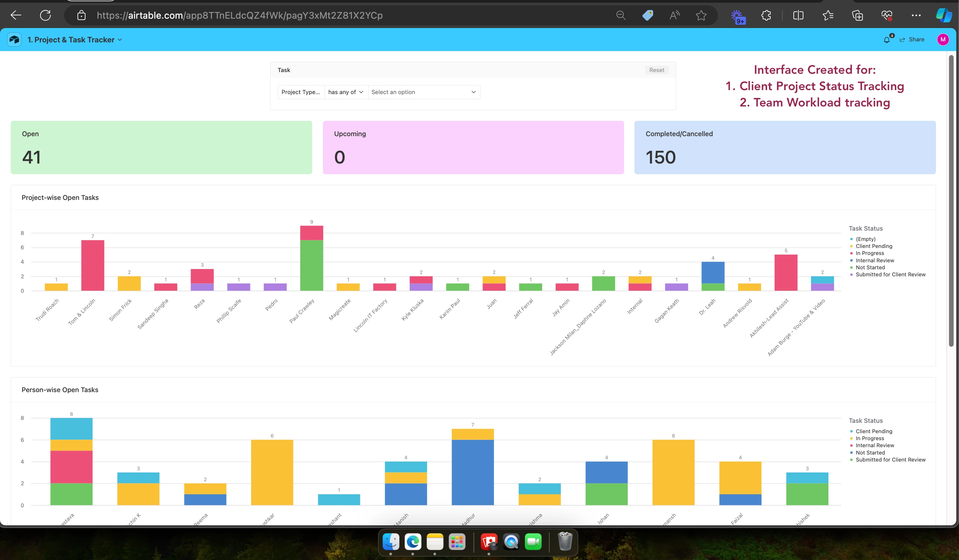
Task: Toggle Not Started legend in Person-wise chart
Action: coord(870,453)
